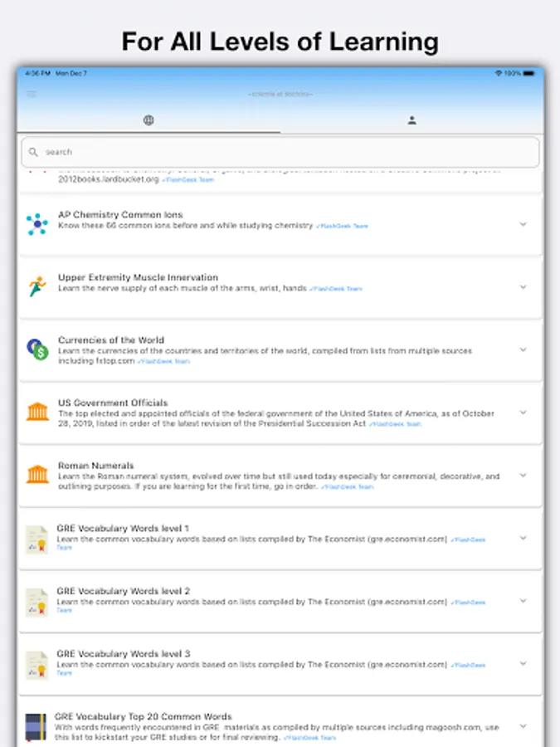Switch to the person profile tab
This screenshot has height=747, width=560.
coord(411,120)
